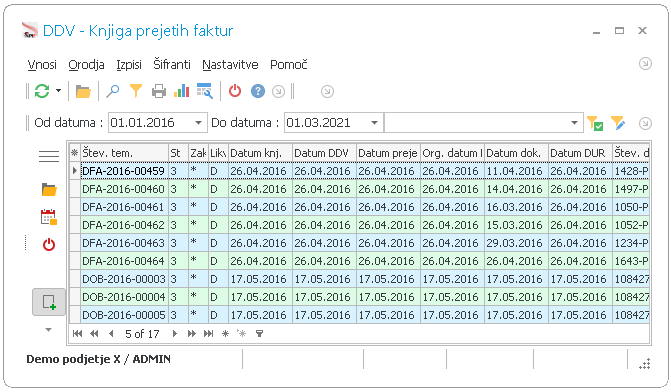Click the red power icon in toolbar
The image size is (671, 392).
[x=235, y=91]
